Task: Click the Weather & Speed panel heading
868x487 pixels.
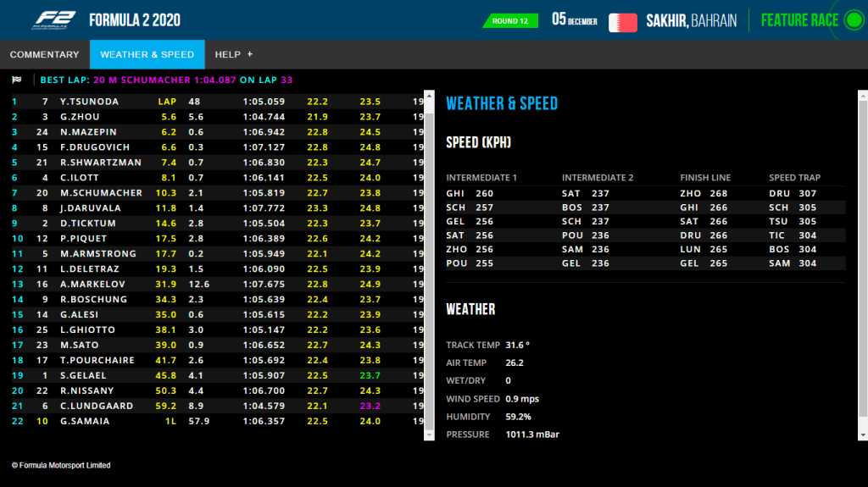Action: pos(502,103)
